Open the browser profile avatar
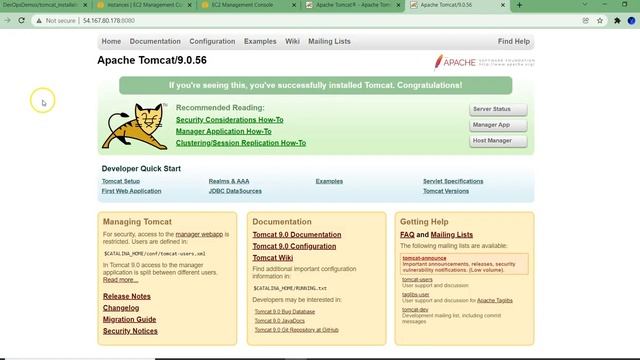The width and height of the screenshot is (640, 360). click(631, 20)
